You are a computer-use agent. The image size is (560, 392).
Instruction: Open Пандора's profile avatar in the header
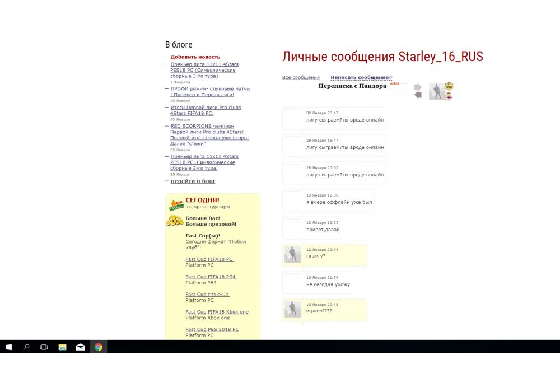click(x=437, y=91)
